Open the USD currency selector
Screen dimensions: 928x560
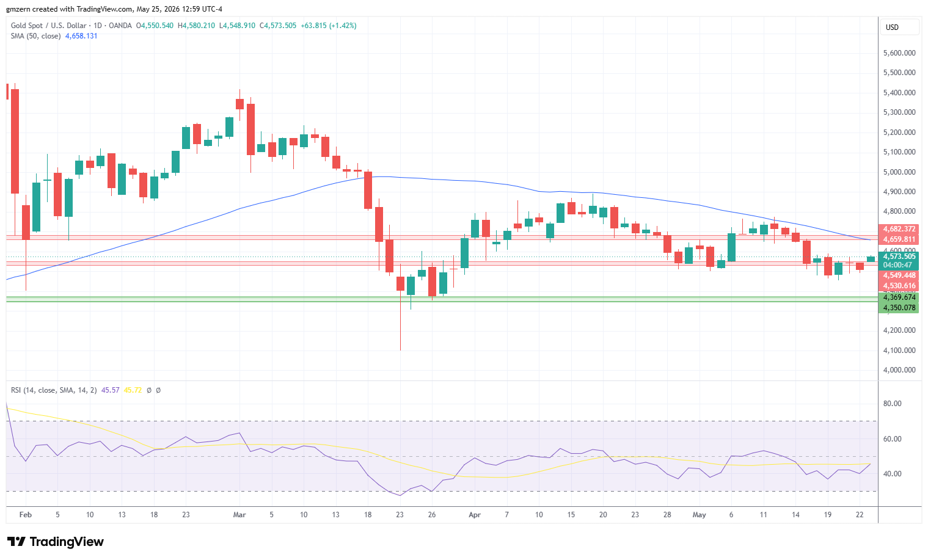(900, 27)
